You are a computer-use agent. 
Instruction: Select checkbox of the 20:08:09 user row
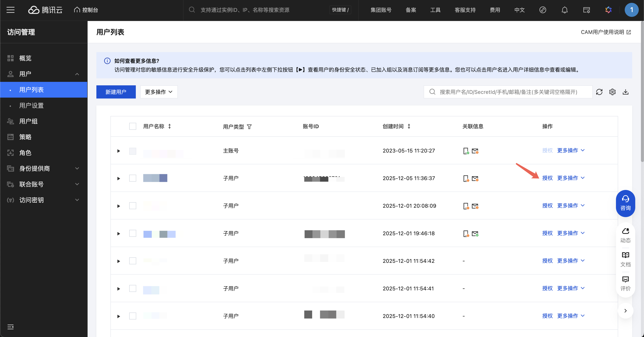[x=133, y=206]
